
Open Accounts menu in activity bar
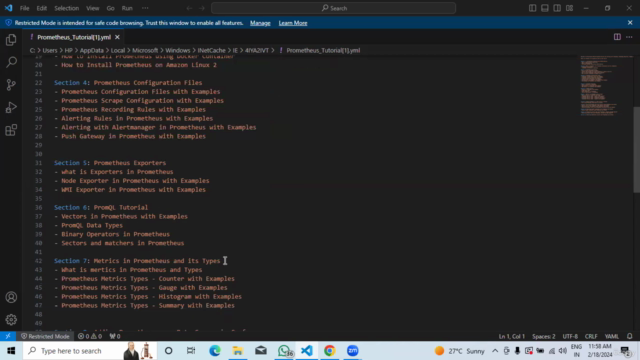pos(11,297)
